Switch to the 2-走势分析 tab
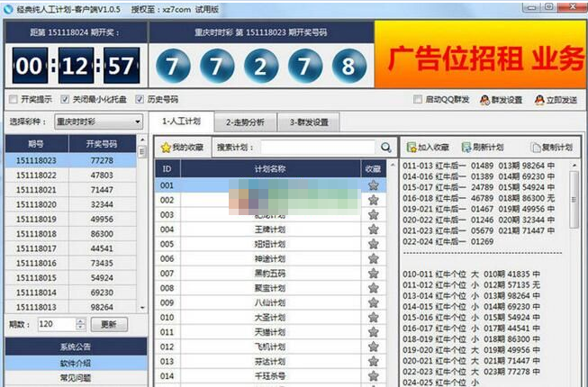588x387 pixels. [246, 121]
